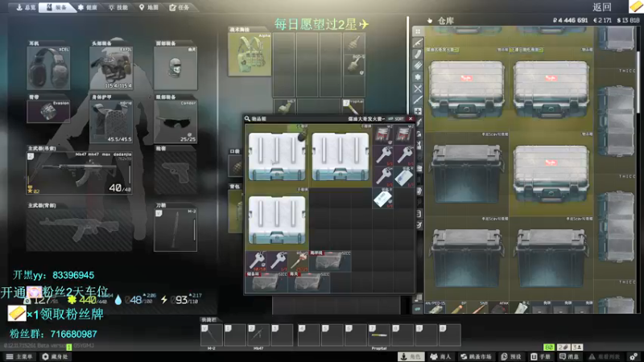Screen dimensions: 644x362
Task: Click the first quick slot with M-2 knife
Action: 211,335
